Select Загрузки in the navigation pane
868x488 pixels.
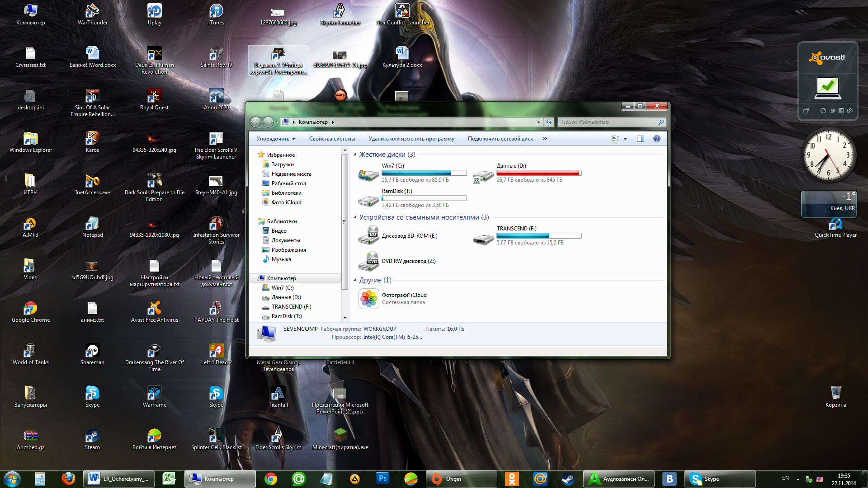(283, 164)
